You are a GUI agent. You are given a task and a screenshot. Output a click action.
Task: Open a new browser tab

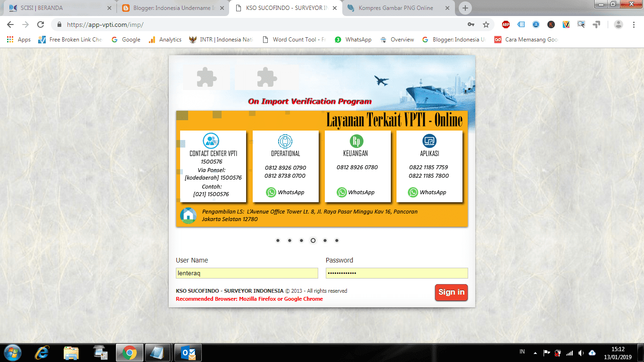[x=465, y=8]
